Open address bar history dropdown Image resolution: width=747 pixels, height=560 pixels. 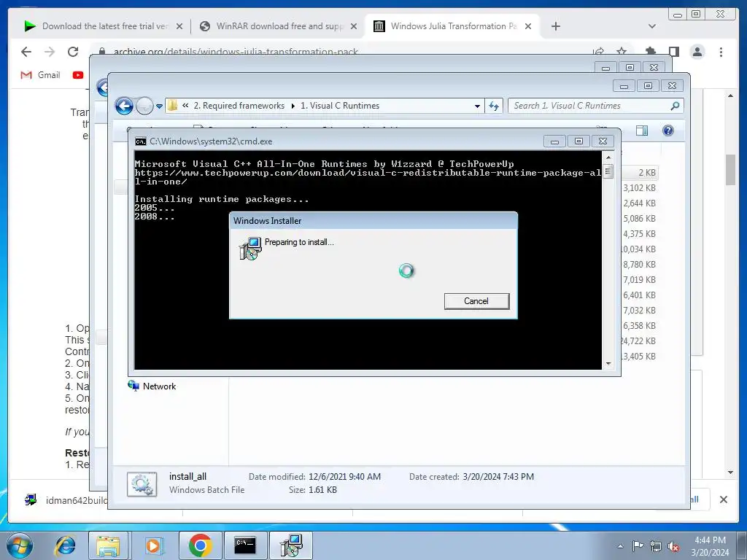point(477,106)
